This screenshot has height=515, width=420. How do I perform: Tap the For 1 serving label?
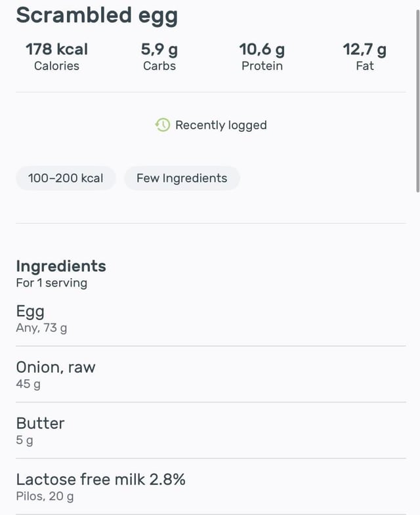point(51,283)
